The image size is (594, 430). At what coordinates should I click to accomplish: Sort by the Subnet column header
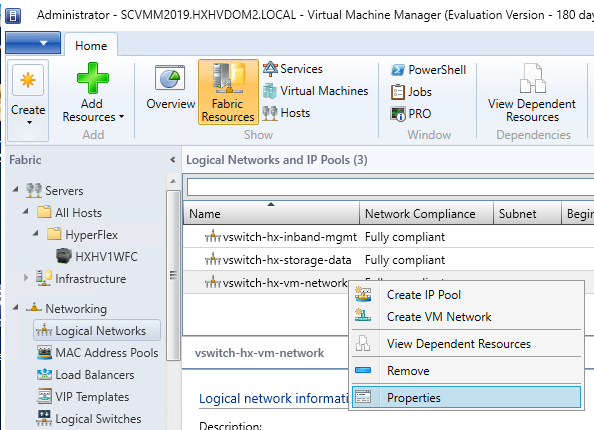[527, 213]
